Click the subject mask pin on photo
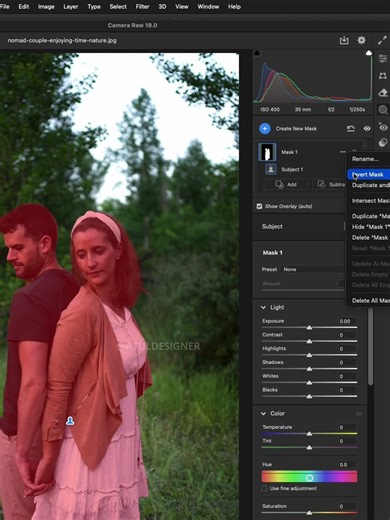The image size is (390, 520). tap(70, 421)
